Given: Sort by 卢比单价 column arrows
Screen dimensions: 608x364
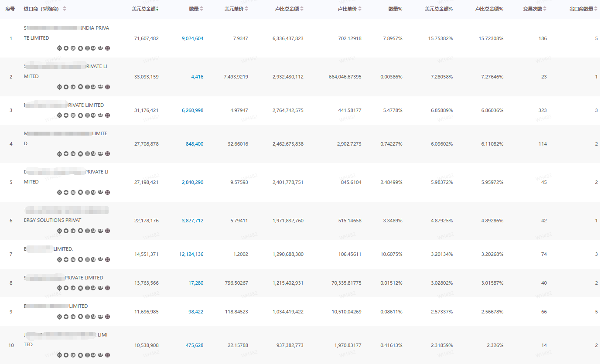Looking at the screenshot, I should (359, 9).
